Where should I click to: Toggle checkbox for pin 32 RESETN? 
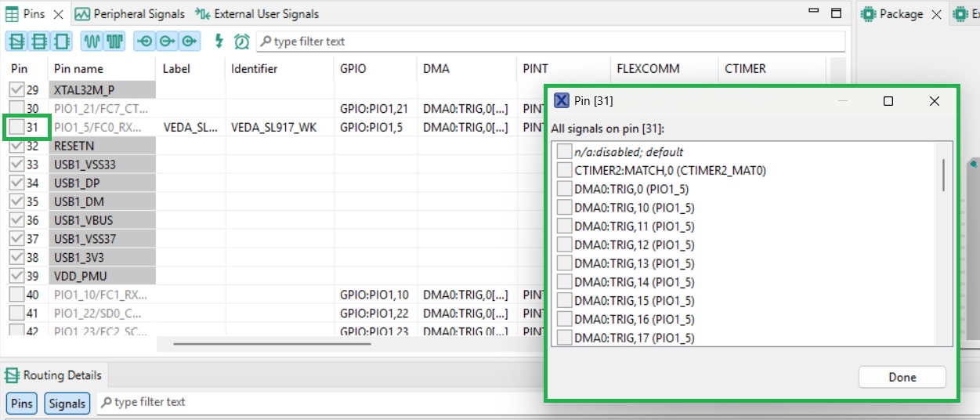click(16, 146)
